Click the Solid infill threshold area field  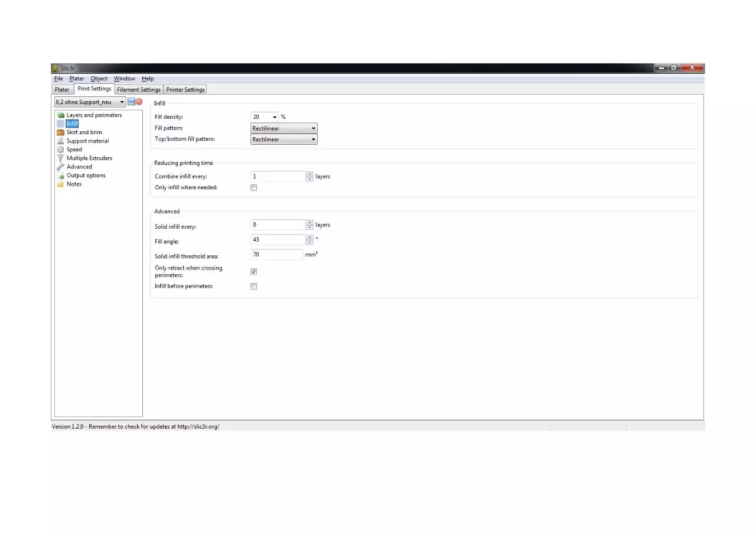tap(277, 255)
